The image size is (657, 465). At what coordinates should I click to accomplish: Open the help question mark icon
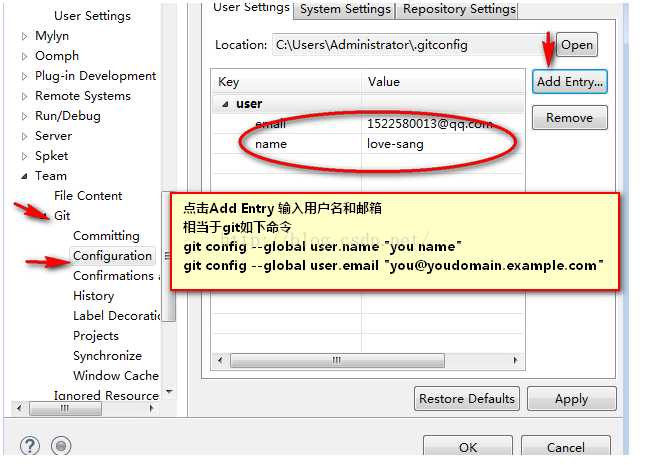pos(30,446)
